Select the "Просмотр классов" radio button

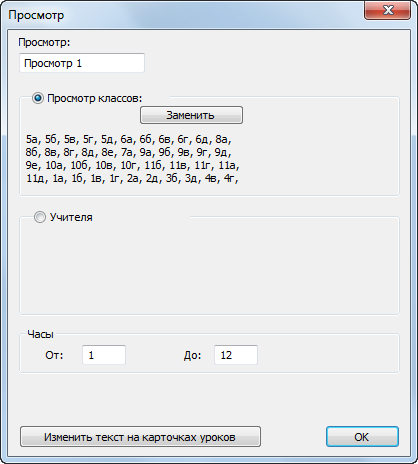coord(38,98)
